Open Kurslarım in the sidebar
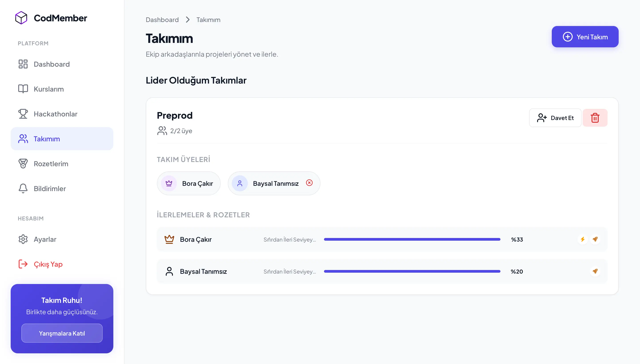This screenshot has height=364, width=640. pyautogui.click(x=48, y=89)
